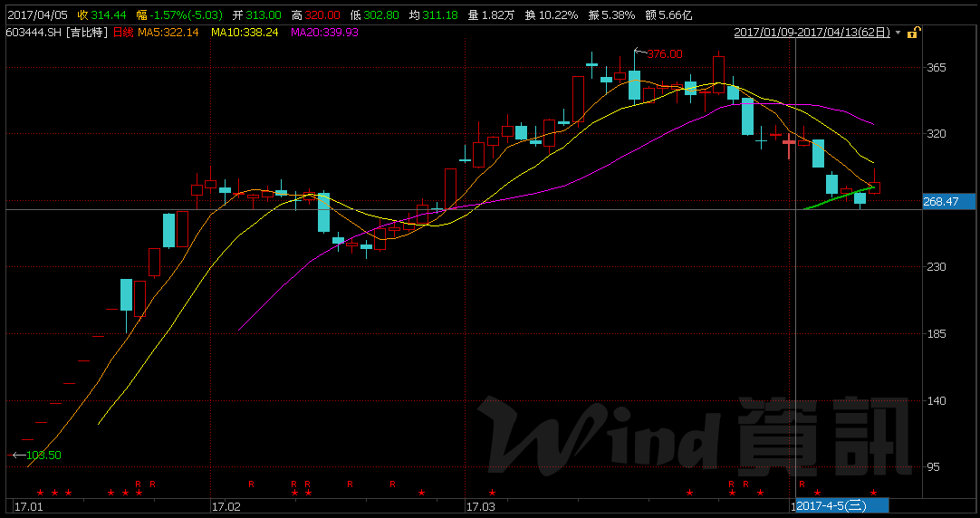Click the volume value 量 1.82万
The height and width of the screenshot is (518, 980).
click(491, 15)
